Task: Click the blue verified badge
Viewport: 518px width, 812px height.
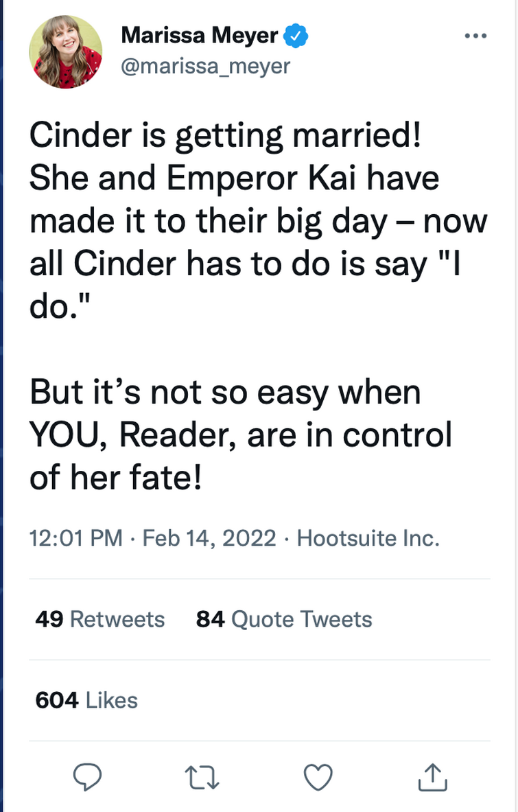Action: point(296,36)
